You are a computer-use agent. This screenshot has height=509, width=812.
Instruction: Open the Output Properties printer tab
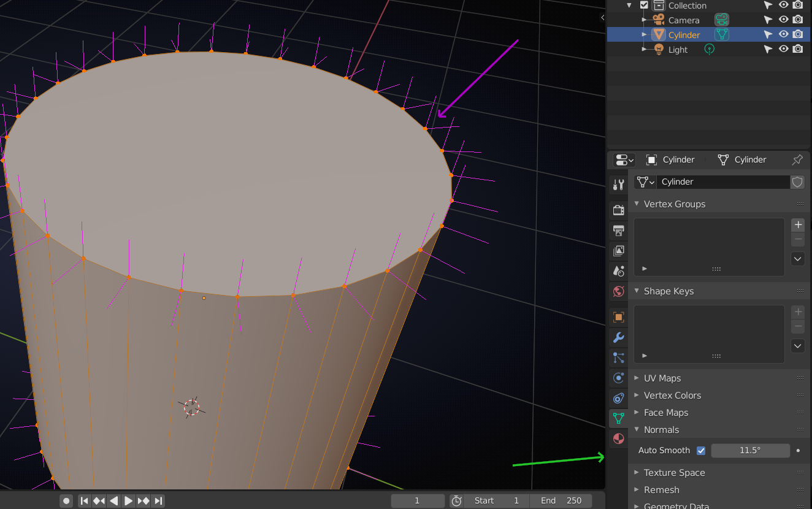(618, 230)
